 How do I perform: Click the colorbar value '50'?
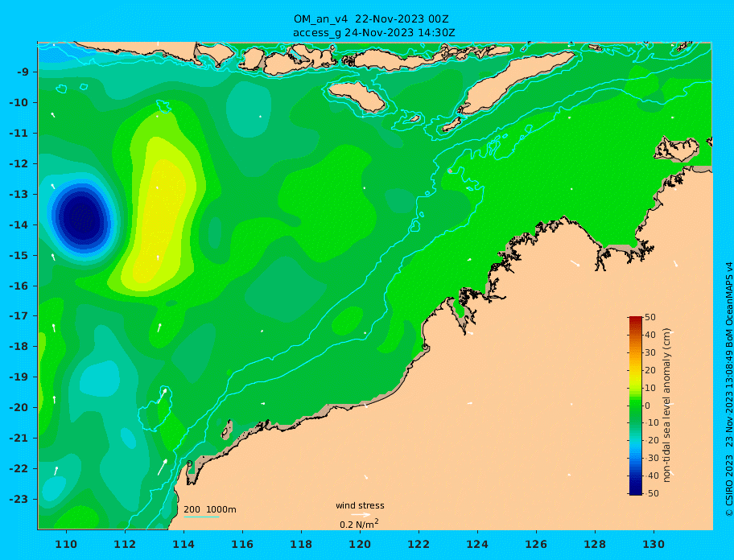[x=650, y=317]
